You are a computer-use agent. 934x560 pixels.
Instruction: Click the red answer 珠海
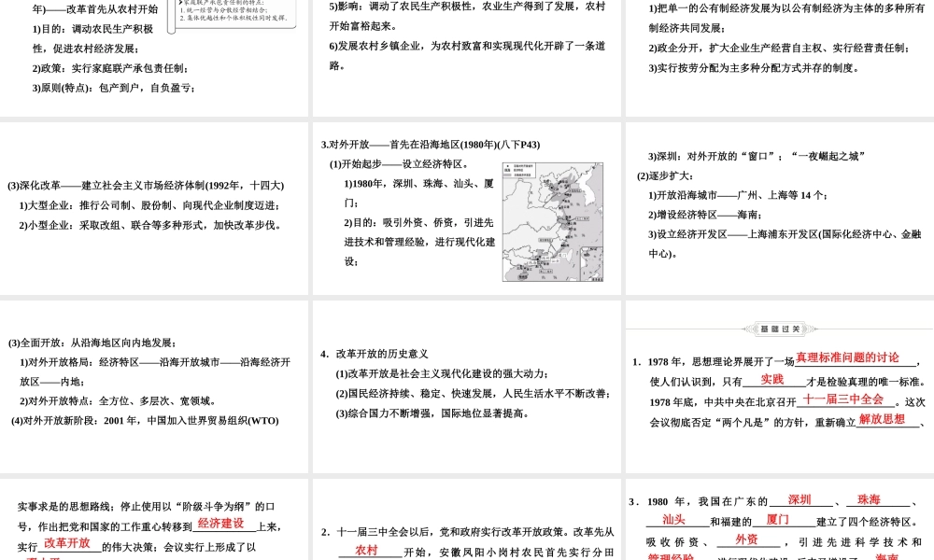pyautogui.click(x=869, y=500)
